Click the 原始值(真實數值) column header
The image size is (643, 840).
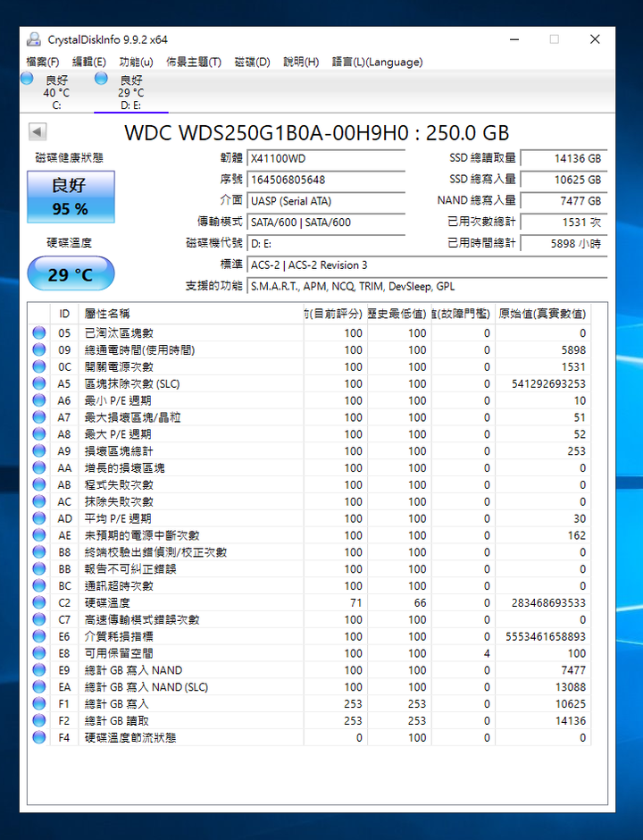(543, 314)
